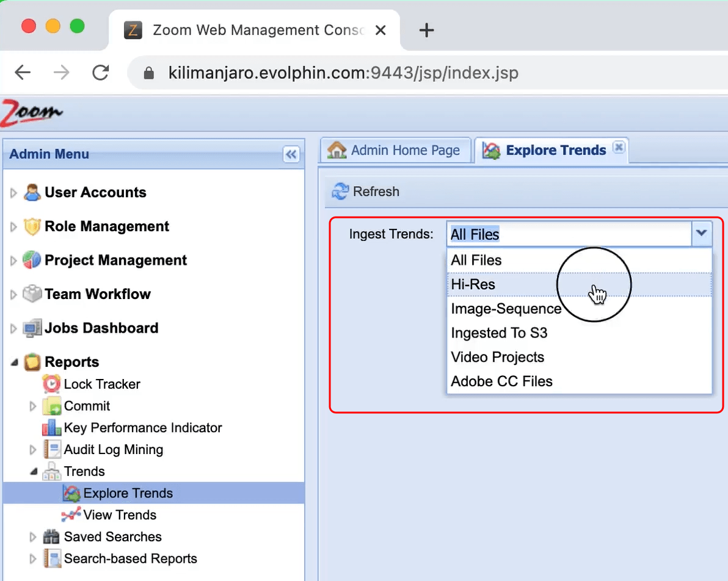The image size is (728, 581).
Task: Click the Key Performance Indicator bar chart icon
Action: tap(51, 427)
